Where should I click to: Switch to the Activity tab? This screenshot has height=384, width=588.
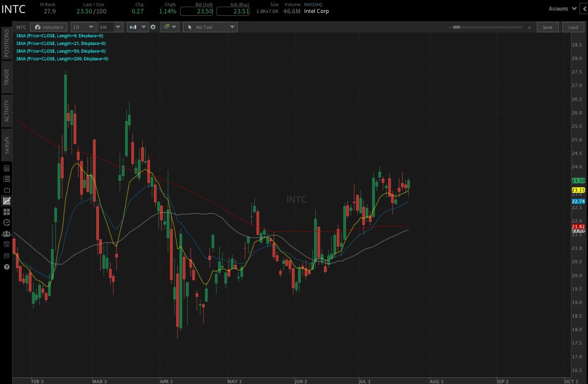coord(6,111)
